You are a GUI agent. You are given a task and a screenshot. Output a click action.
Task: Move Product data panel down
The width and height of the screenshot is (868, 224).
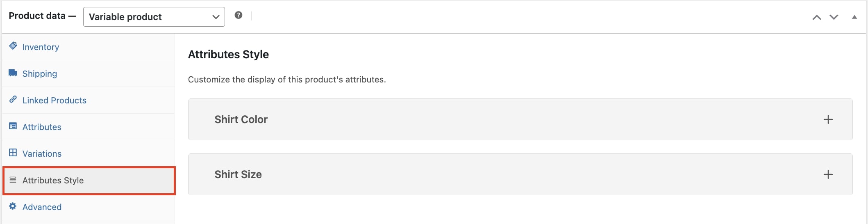coord(834,17)
